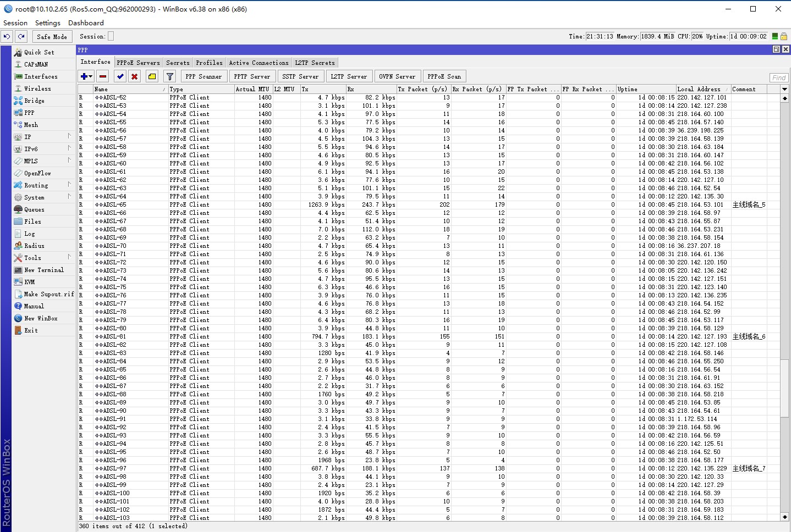Click Exit in sidebar
Image resolution: width=791 pixels, height=532 pixels.
pyautogui.click(x=43, y=330)
